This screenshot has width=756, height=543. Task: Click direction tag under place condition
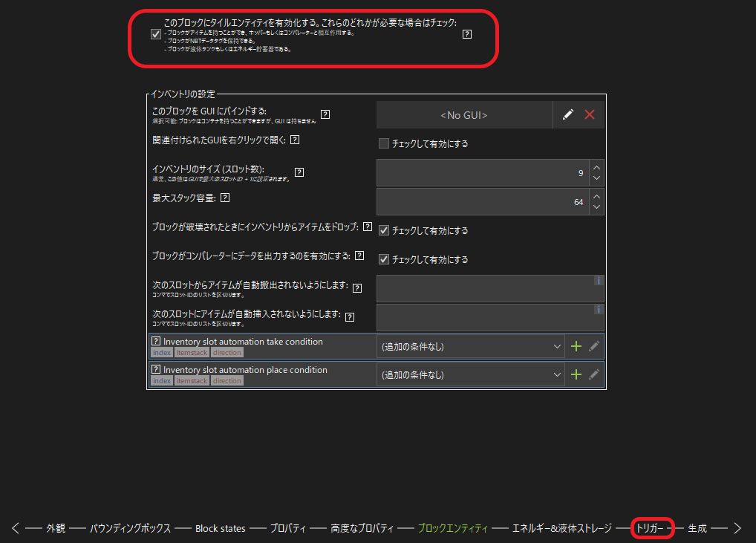227,381
